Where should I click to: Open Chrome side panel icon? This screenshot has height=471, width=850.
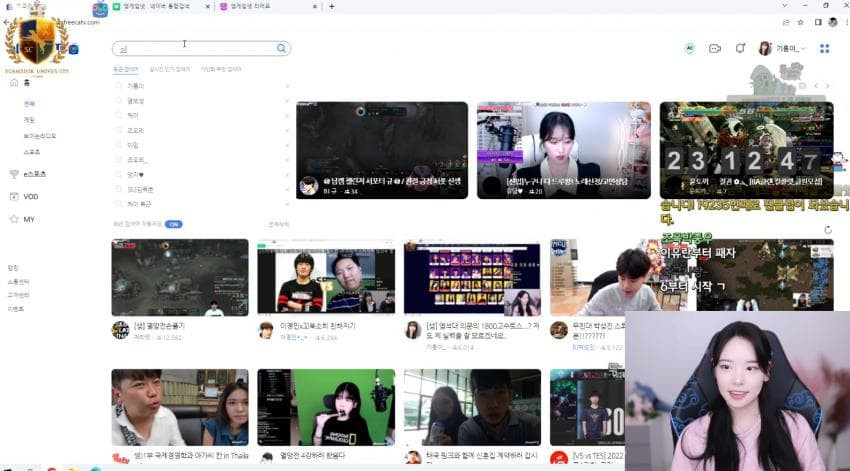pyautogui.click(x=818, y=22)
